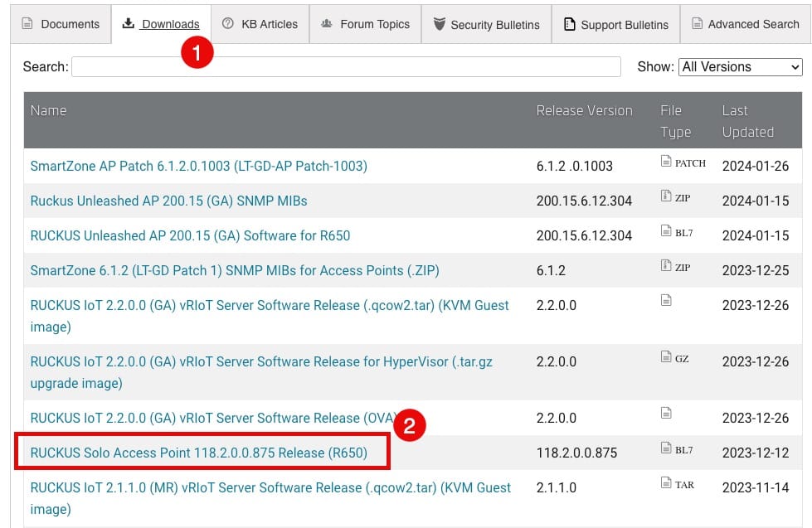Click GZ file icon in HyperVisor row
This screenshot has height=528, width=812.
(x=666, y=356)
